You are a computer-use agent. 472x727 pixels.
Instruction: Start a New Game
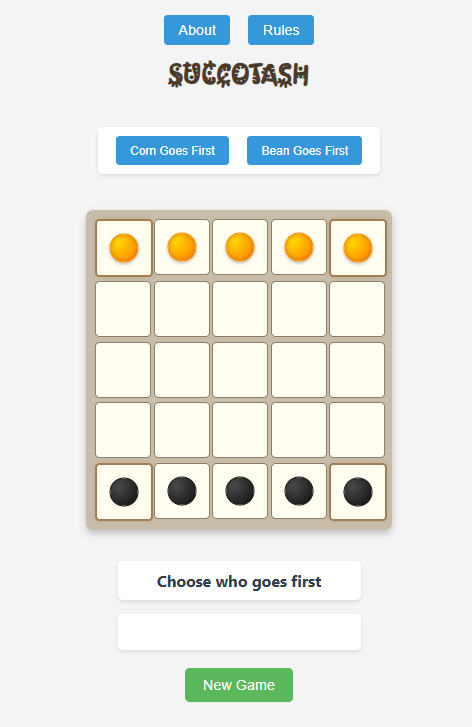pyautogui.click(x=239, y=685)
